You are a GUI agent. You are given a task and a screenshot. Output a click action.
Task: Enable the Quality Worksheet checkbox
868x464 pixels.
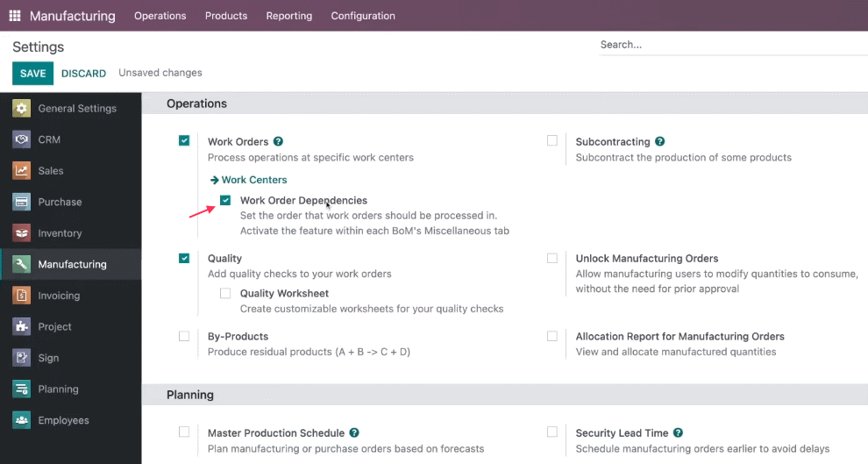(225, 293)
